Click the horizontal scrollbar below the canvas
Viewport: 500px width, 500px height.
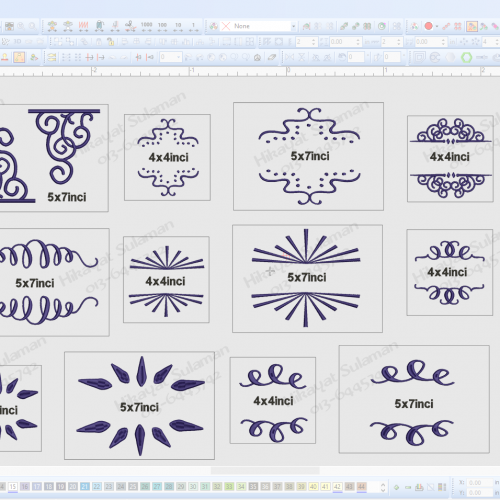click(x=265, y=470)
